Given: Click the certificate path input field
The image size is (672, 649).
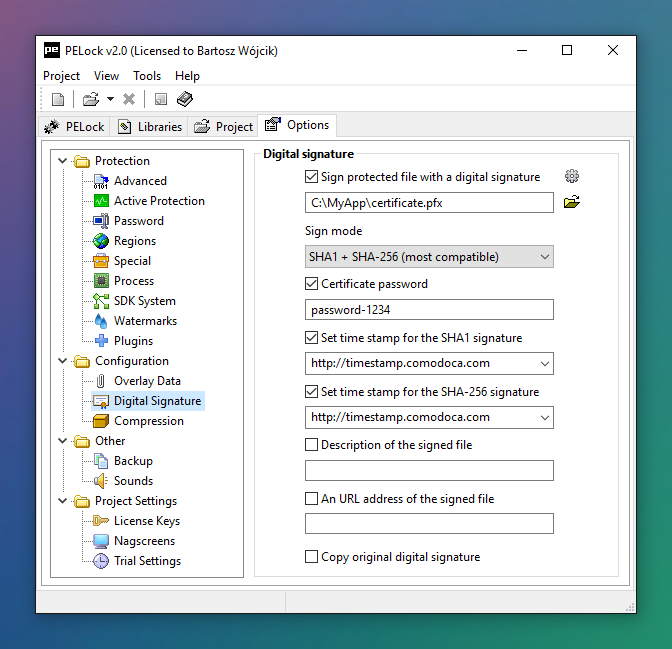Looking at the screenshot, I should click(x=429, y=202).
